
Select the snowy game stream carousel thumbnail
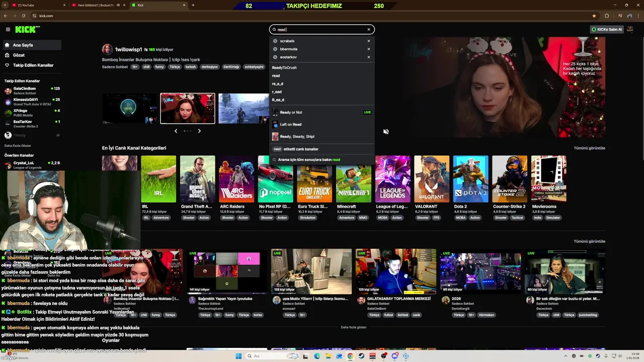coord(244,108)
